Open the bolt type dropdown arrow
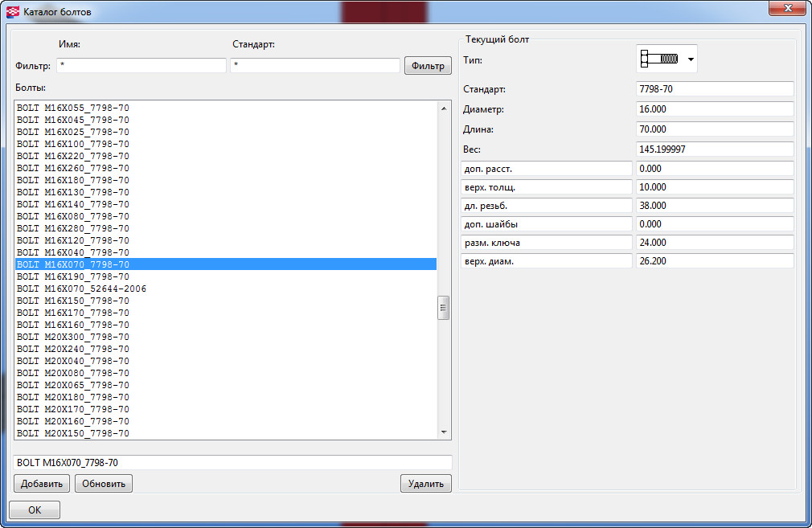 point(691,59)
